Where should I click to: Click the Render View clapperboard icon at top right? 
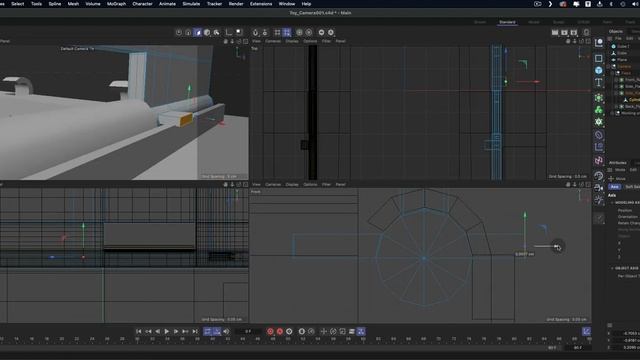(555, 32)
